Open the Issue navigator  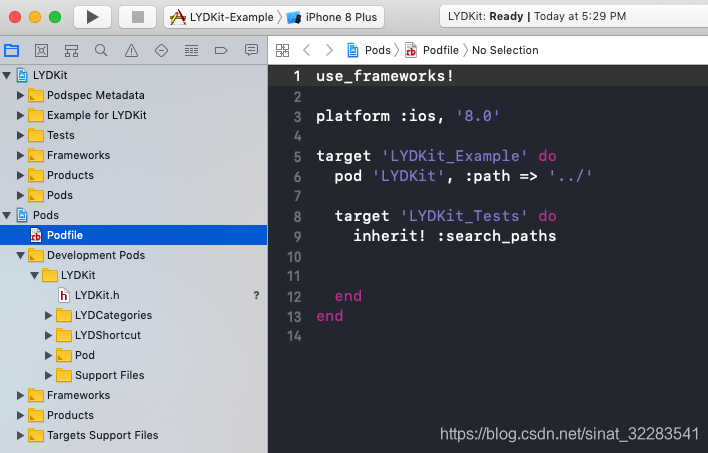tap(131, 50)
